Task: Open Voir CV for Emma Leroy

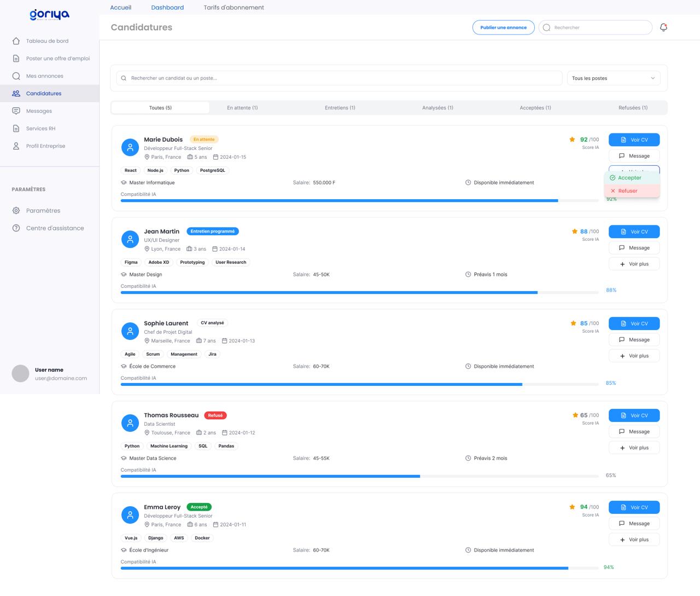Action: click(x=634, y=507)
